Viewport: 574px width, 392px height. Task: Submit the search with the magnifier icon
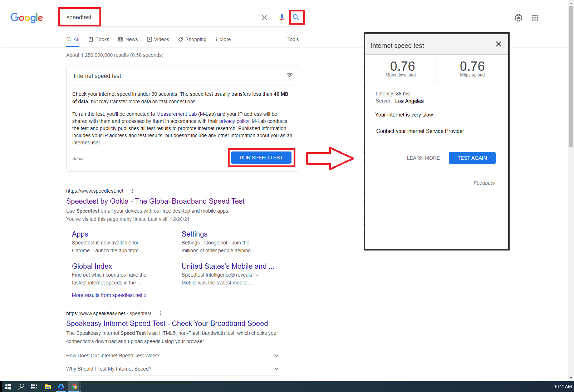tap(296, 18)
